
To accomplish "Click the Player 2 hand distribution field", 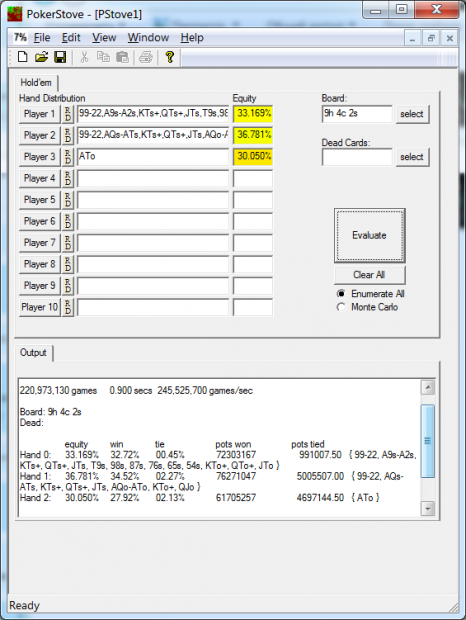I will (153, 135).
